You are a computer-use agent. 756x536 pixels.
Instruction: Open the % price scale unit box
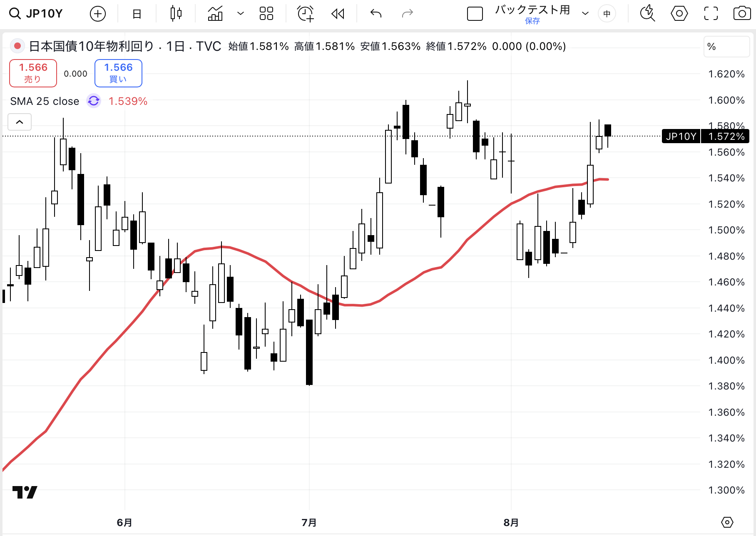(x=726, y=47)
